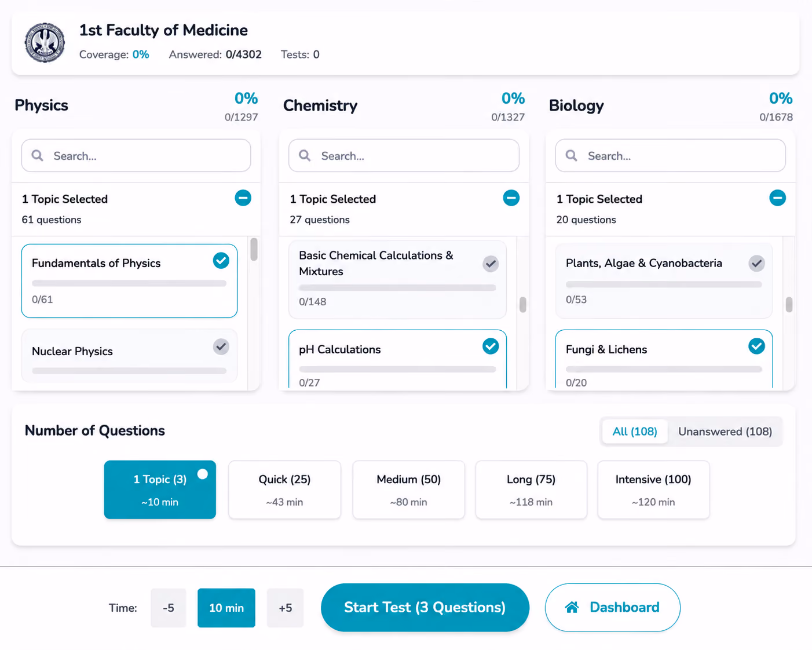812x650 pixels.
Task: Click the '20 questions' text
Action: pos(586,220)
